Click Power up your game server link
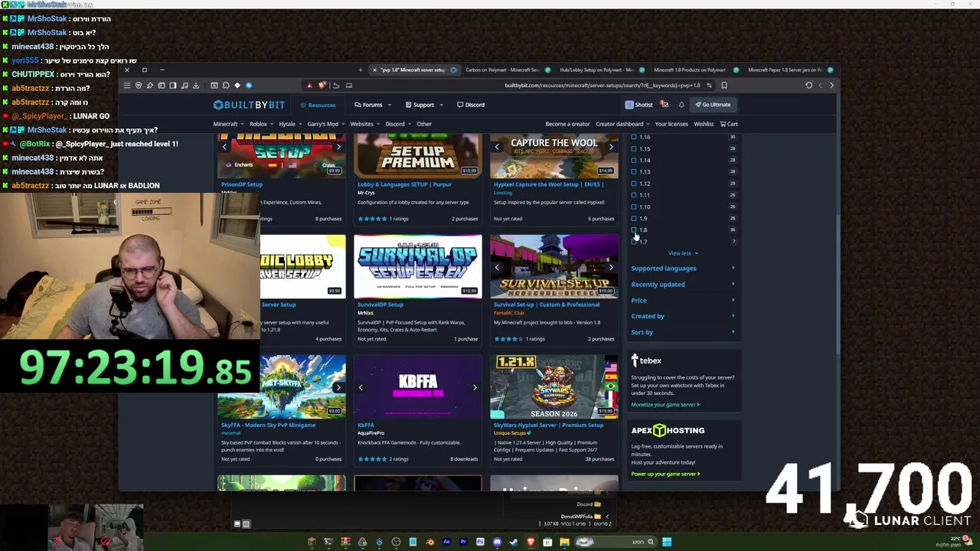Viewport: 980px width, 551px height. point(665,474)
